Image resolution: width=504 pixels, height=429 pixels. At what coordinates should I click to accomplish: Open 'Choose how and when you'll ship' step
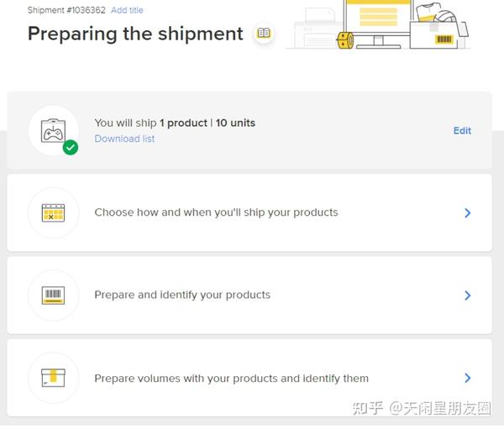216,212
